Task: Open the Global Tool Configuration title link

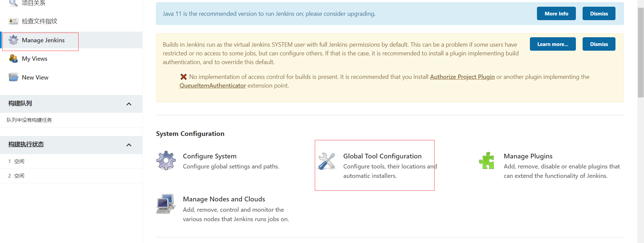Action: [382, 156]
